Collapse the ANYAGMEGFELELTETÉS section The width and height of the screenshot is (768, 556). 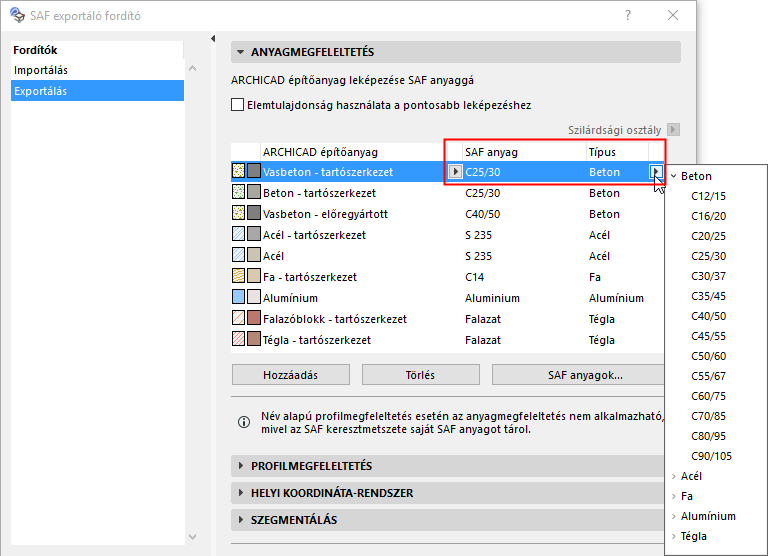pos(240,52)
